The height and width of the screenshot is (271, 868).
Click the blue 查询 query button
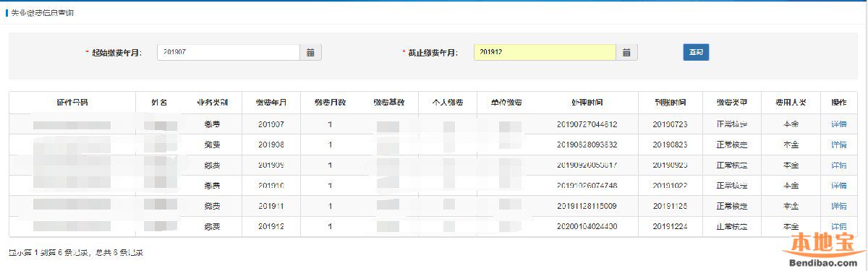click(696, 52)
